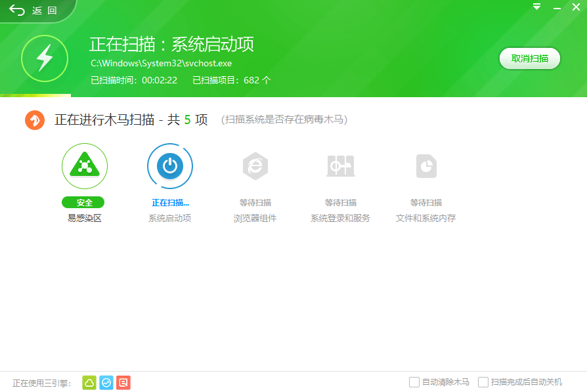Click the heading 正在扫描：系统启动项
The height and width of the screenshot is (392, 587).
click(x=172, y=44)
